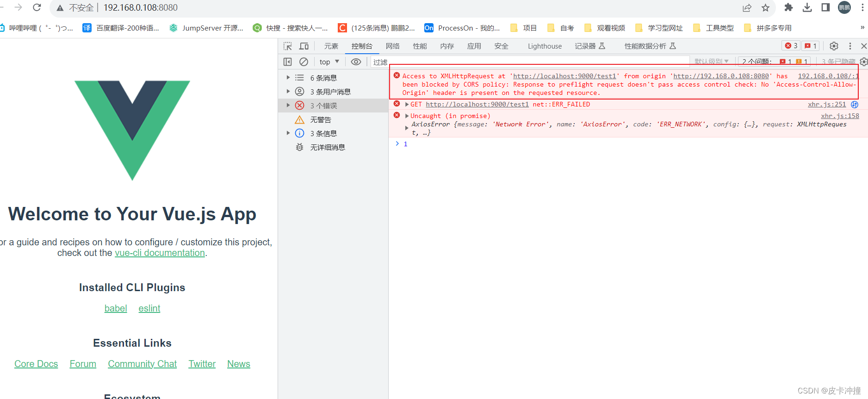Open console settings gear at filter bar

click(x=863, y=62)
